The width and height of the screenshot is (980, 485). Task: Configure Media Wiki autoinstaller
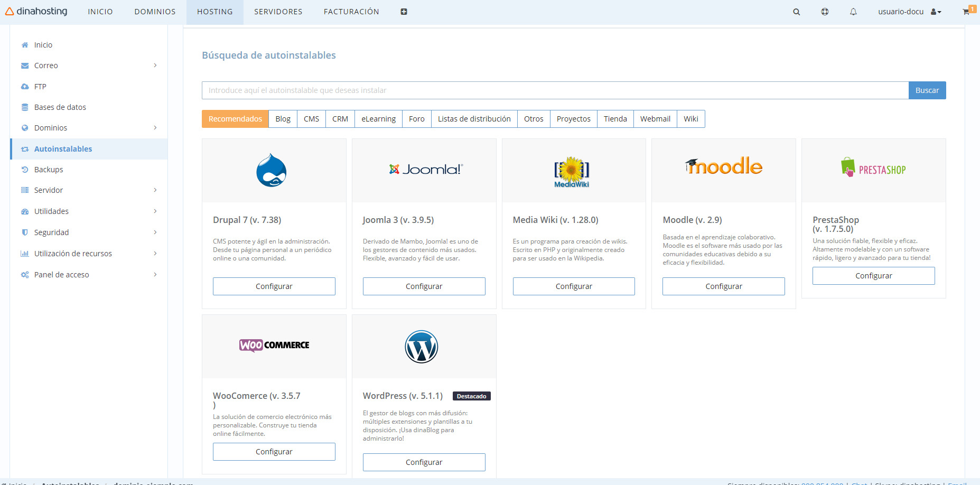click(574, 286)
